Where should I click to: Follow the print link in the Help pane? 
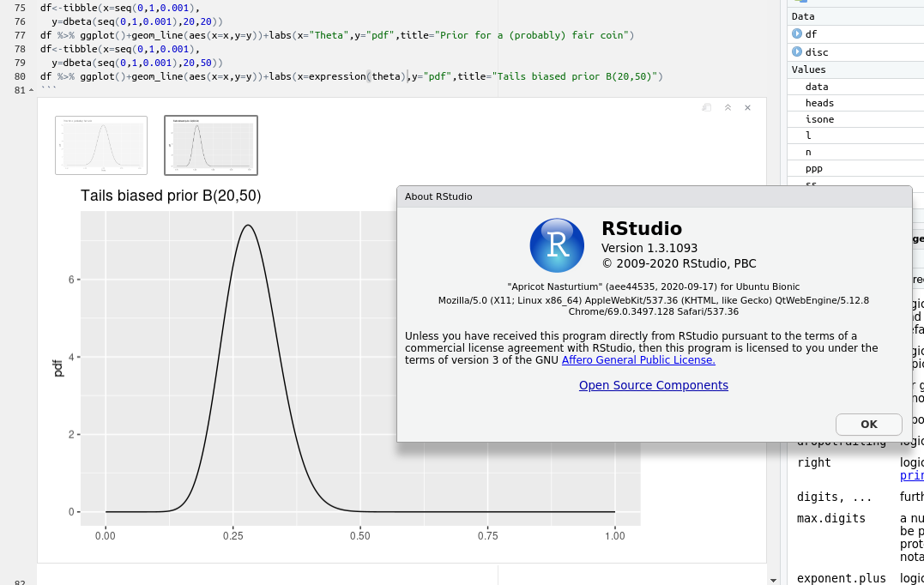[x=913, y=475]
